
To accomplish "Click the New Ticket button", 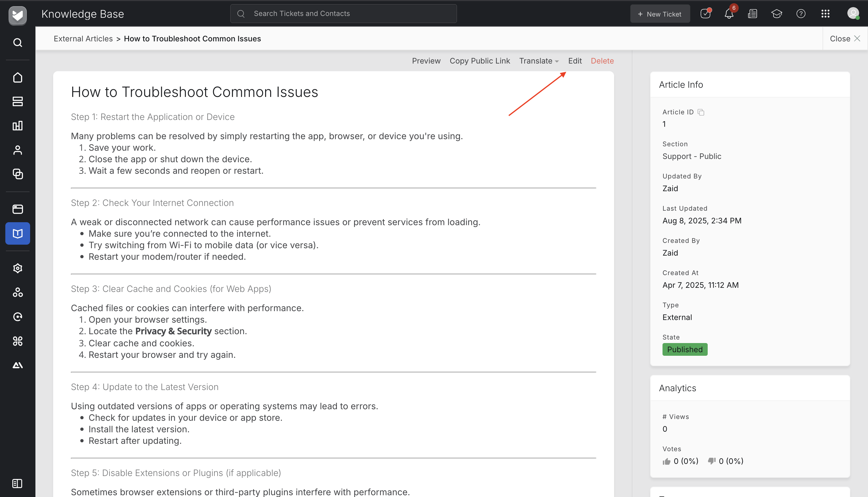I will pos(660,14).
